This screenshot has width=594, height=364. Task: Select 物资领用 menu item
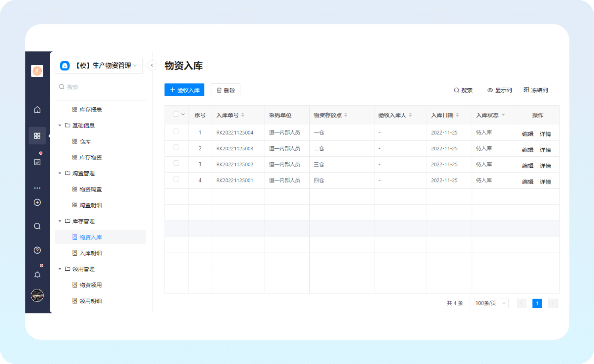(91, 285)
